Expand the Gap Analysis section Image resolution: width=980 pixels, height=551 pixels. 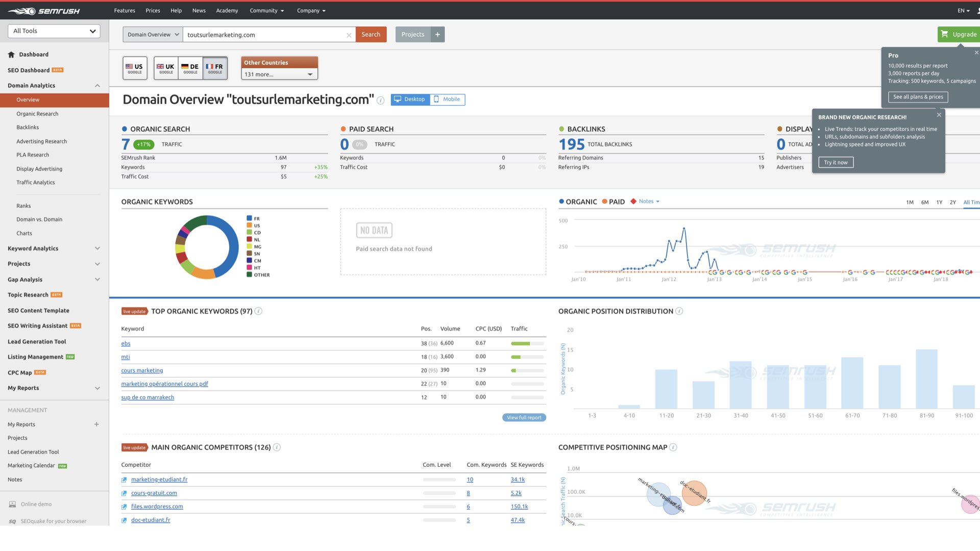[97, 280]
